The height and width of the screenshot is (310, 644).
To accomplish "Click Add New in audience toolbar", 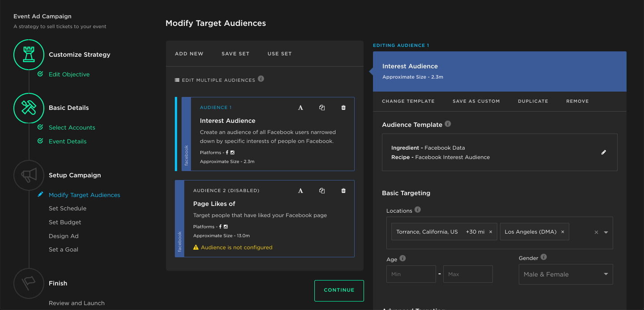I will [189, 54].
